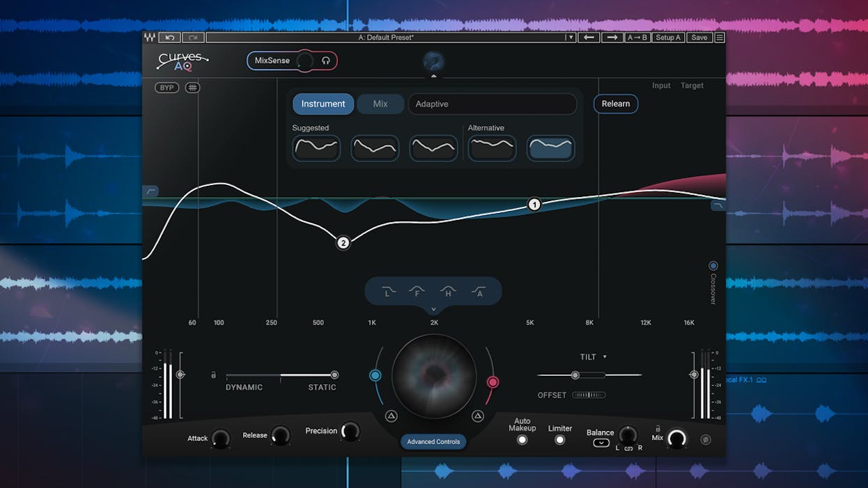Open the preset dropdown arrow
868x488 pixels.
click(x=570, y=37)
